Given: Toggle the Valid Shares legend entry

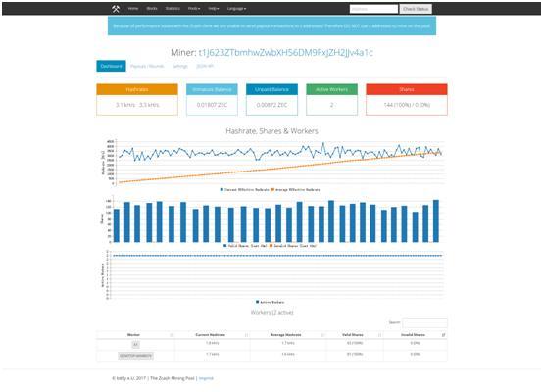Looking at the screenshot, I should pyautogui.click(x=245, y=246).
